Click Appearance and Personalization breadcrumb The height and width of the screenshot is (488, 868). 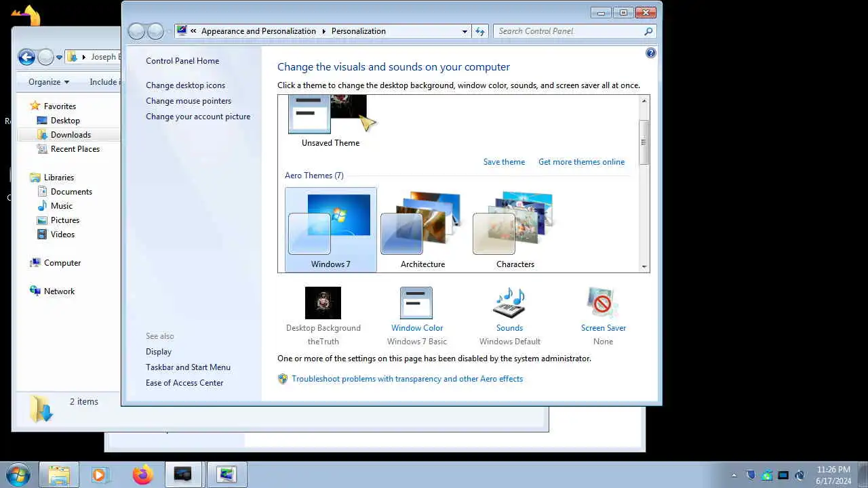(x=258, y=31)
